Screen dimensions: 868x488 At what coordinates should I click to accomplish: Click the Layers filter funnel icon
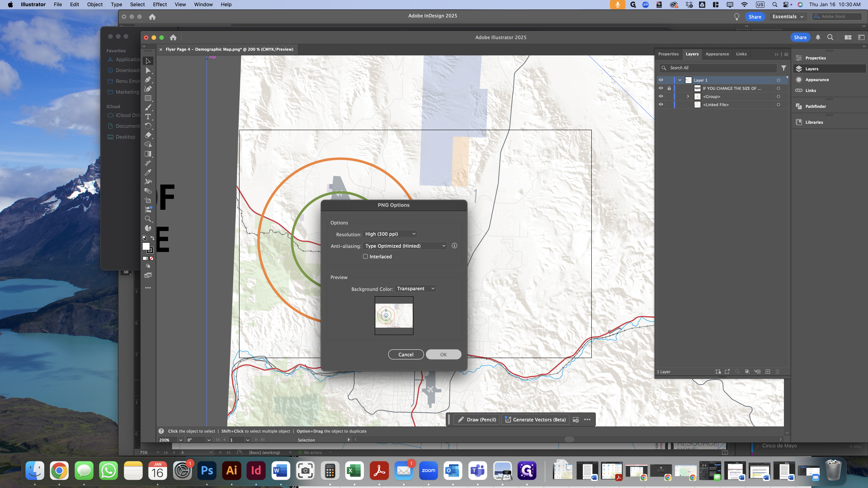[784, 68]
